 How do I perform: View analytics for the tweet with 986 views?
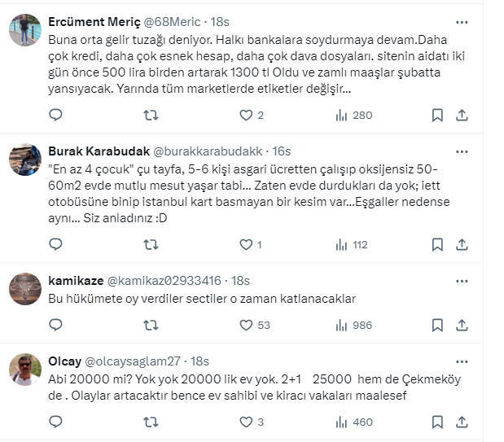342,325
